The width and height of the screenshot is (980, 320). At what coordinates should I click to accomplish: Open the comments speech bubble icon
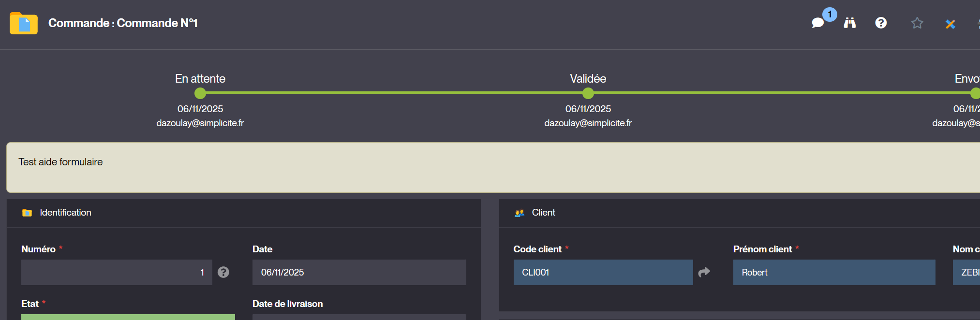point(817,23)
